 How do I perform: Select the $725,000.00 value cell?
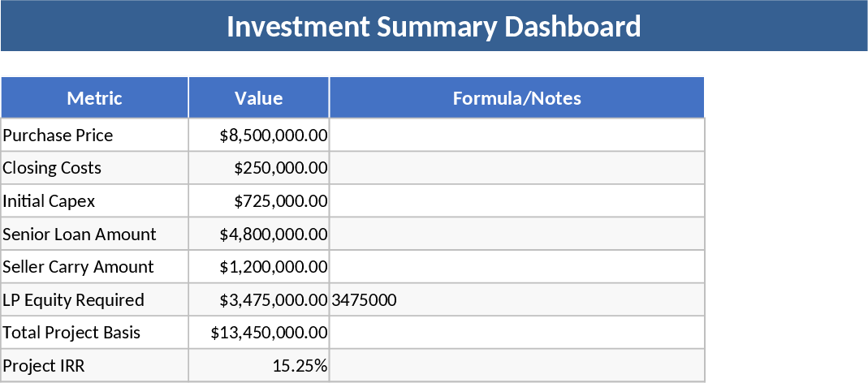point(258,201)
